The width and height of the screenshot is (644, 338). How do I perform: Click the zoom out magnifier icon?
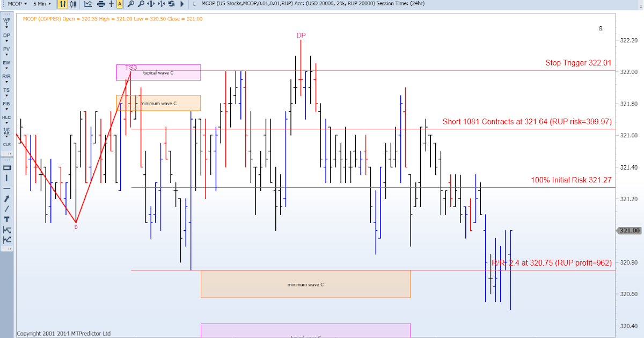point(141,5)
